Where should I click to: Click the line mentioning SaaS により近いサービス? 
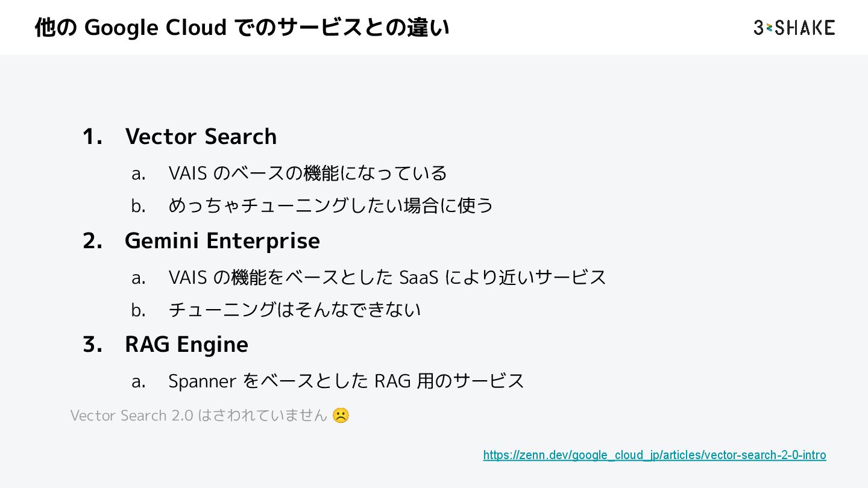click(387, 278)
